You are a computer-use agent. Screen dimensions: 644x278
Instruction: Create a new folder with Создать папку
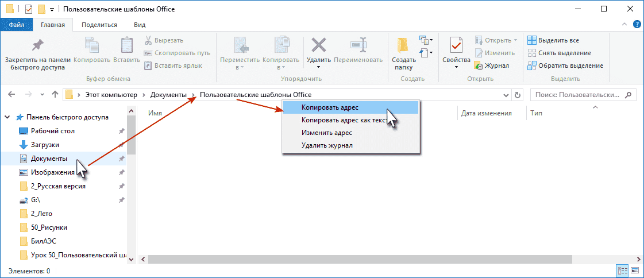click(x=403, y=54)
